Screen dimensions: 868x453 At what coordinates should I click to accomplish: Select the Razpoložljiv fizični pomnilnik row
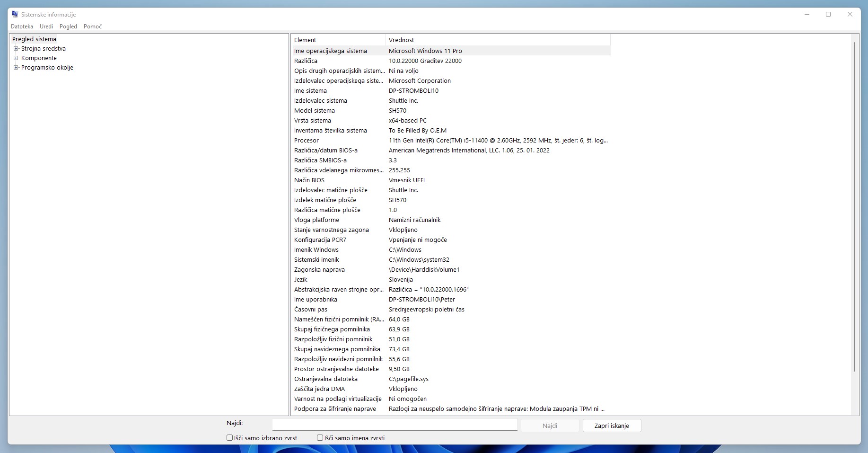451,339
